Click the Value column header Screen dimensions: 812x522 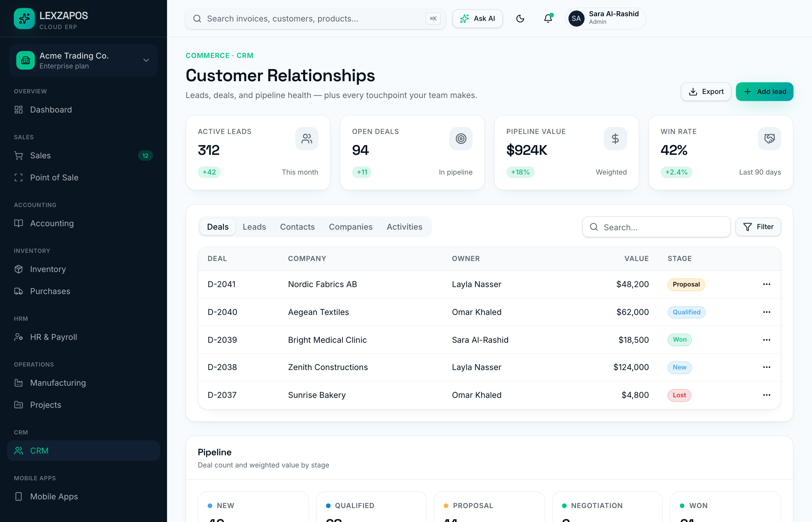(x=637, y=259)
